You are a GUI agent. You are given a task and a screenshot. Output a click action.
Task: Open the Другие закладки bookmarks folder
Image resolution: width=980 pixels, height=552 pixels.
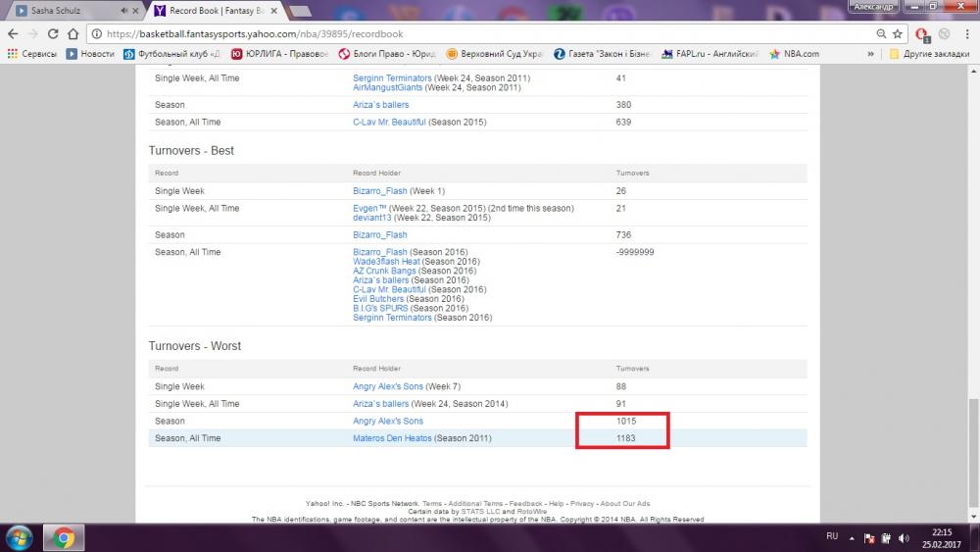(x=929, y=54)
